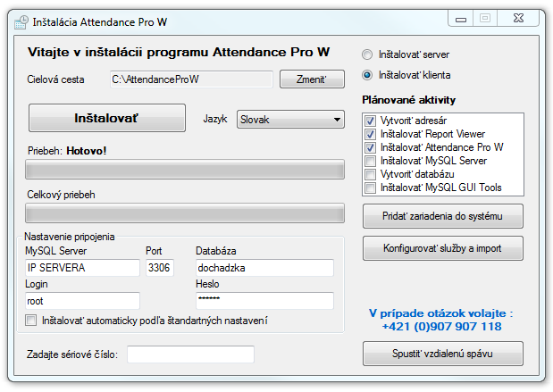Click the Hotovo! status text
Image resolution: width=553 pixels, height=392 pixels.
point(87,151)
